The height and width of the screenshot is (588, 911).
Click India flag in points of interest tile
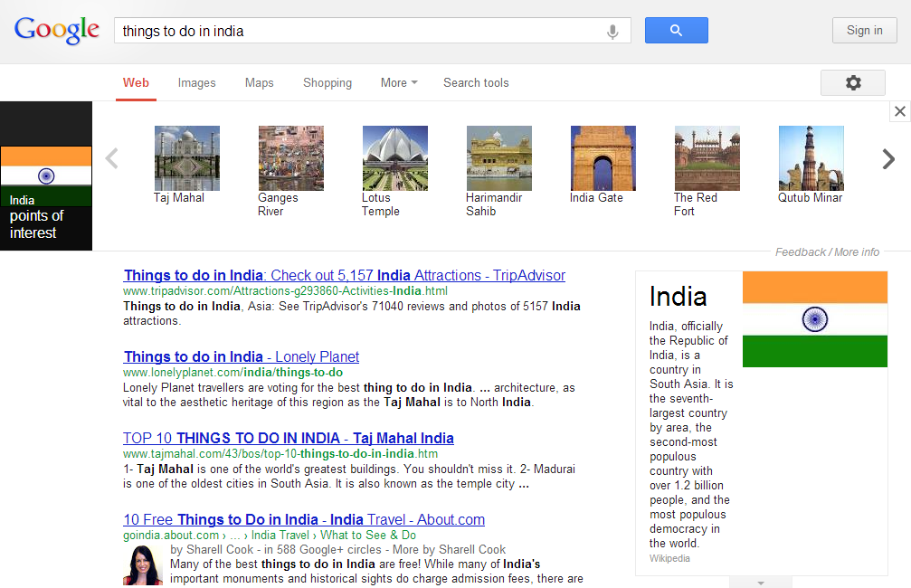click(x=46, y=175)
